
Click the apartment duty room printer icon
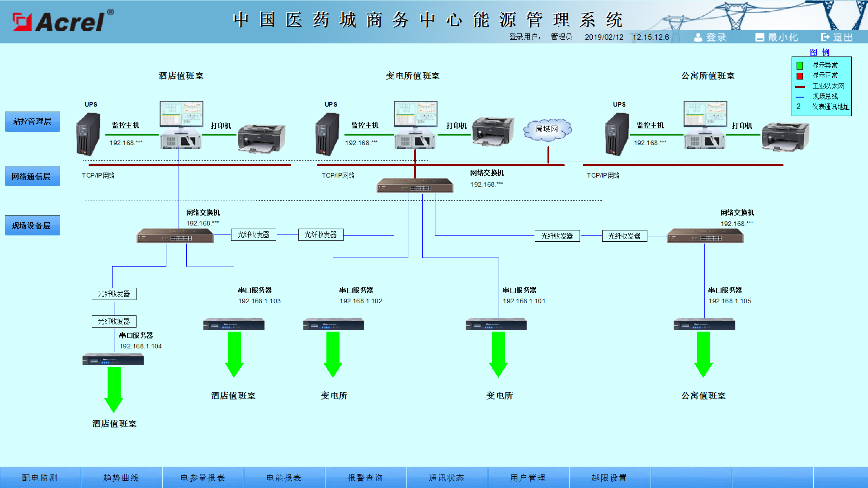click(785, 136)
